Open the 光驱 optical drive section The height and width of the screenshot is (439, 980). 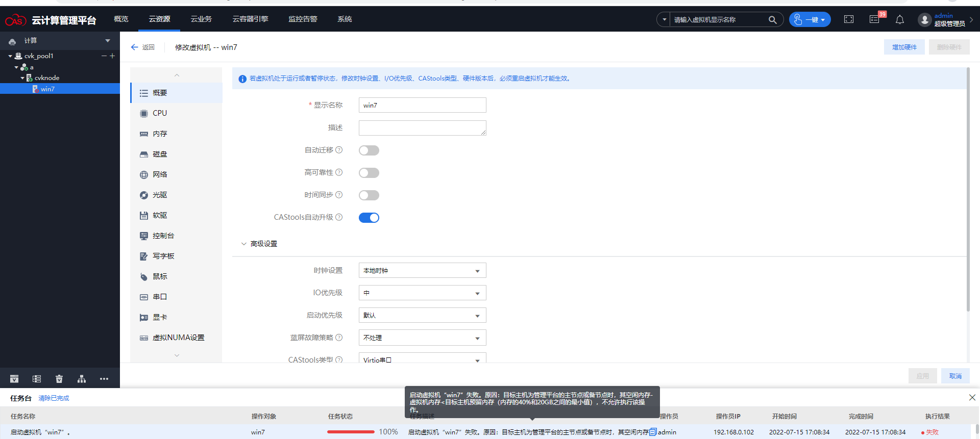[177, 195]
